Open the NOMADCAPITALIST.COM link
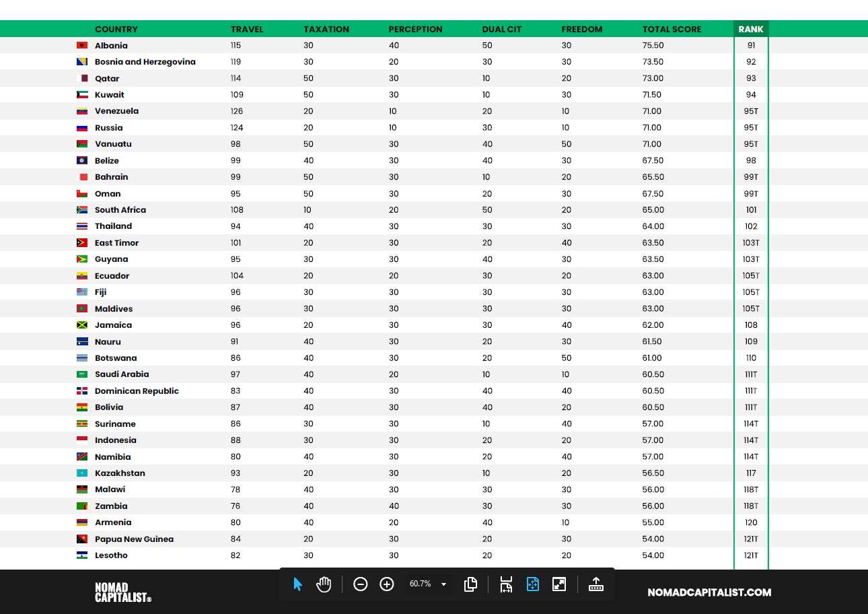This screenshot has width=868, height=614. (x=709, y=592)
